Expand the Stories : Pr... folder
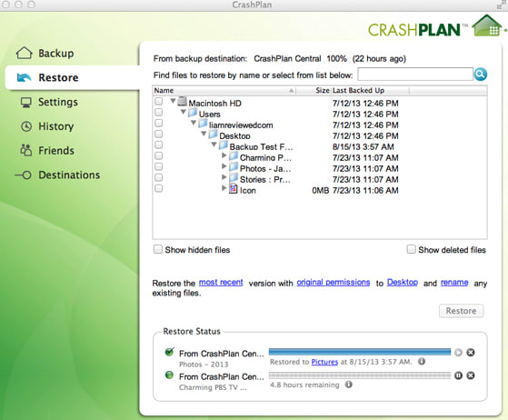The width and height of the screenshot is (508, 420). click(x=224, y=177)
